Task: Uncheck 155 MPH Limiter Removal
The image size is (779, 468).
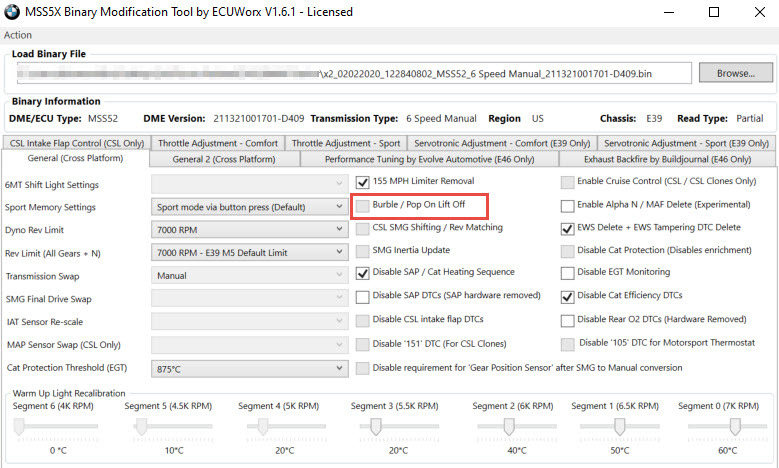Action: pos(364,182)
